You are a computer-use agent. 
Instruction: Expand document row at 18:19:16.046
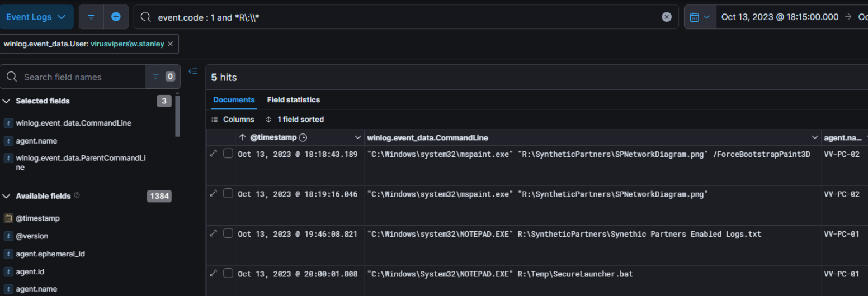213,193
